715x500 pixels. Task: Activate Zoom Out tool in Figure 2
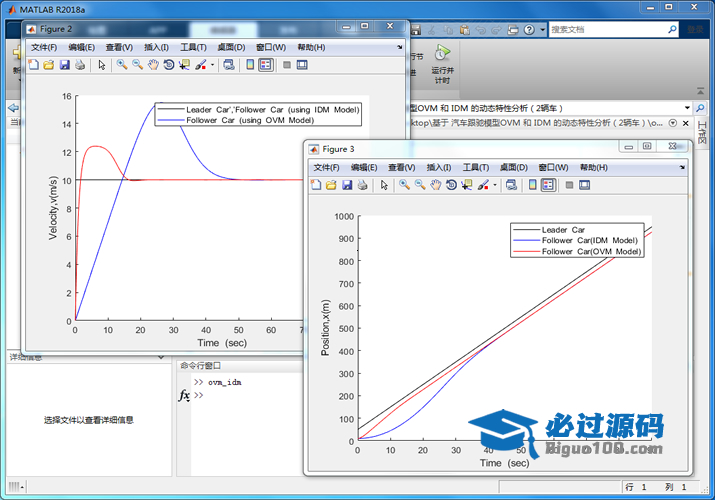click(137, 65)
